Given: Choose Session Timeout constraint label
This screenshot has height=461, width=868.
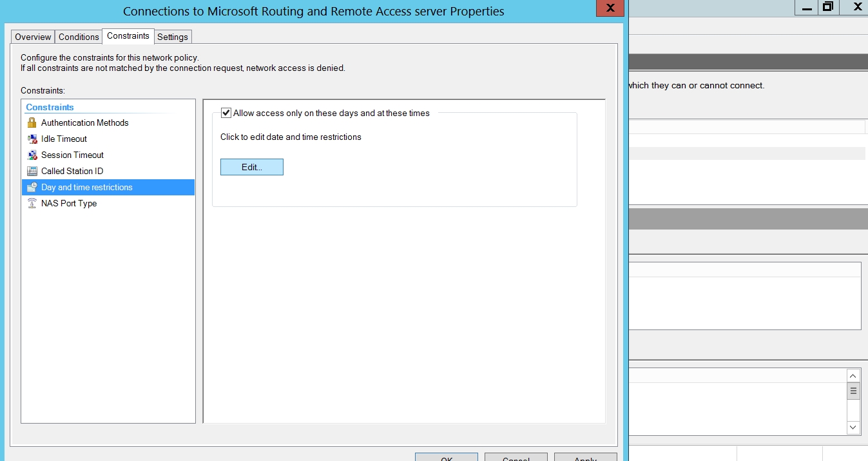Looking at the screenshot, I should (72, 155).
